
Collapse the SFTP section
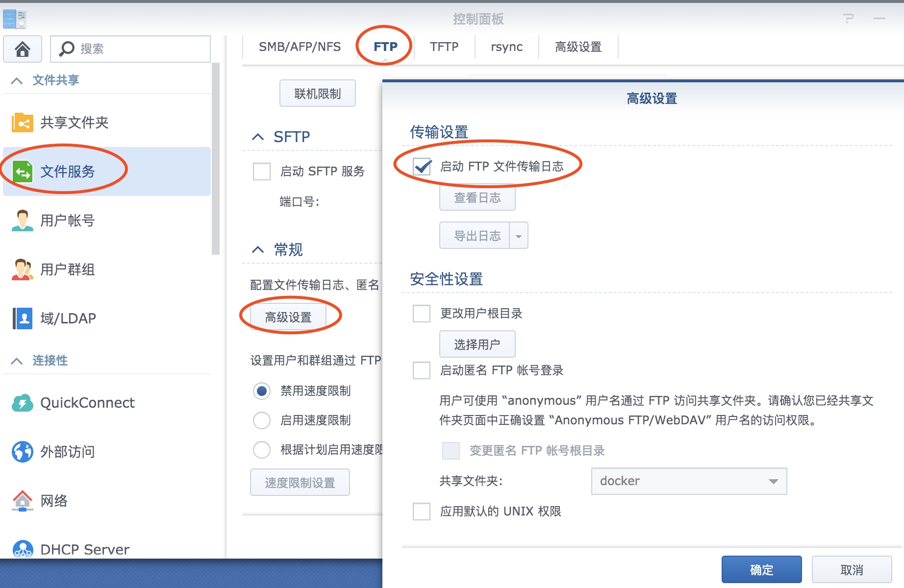[x=258, y=137]
